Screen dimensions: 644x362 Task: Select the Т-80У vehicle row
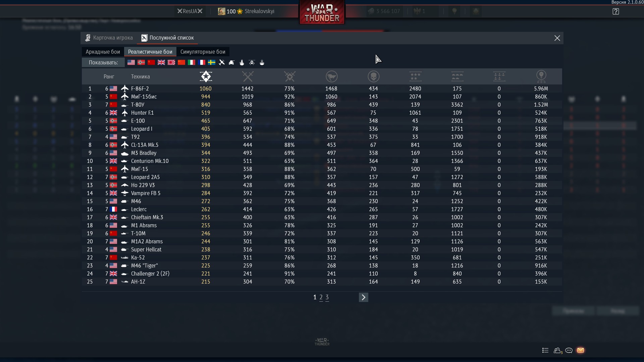click(322, 105)
